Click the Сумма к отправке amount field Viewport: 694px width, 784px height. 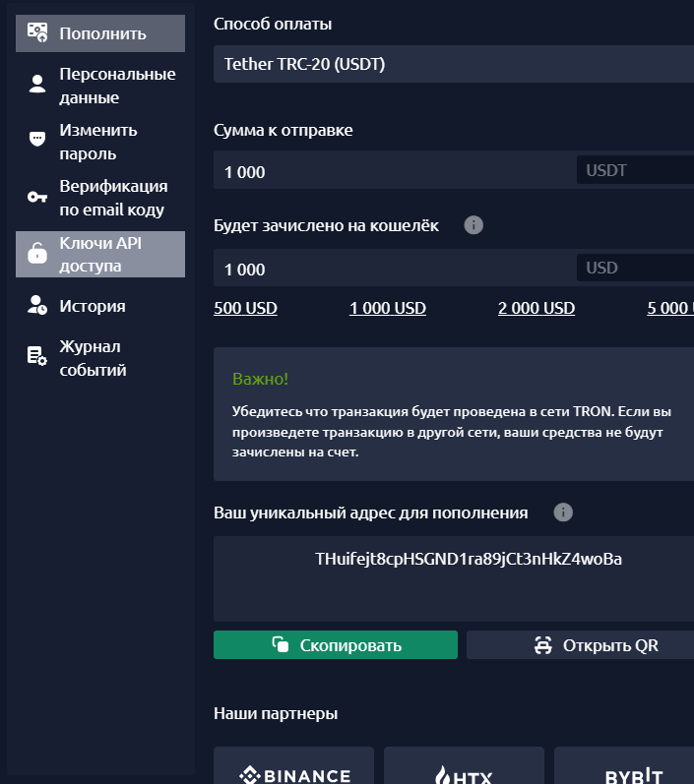point(395,170)
